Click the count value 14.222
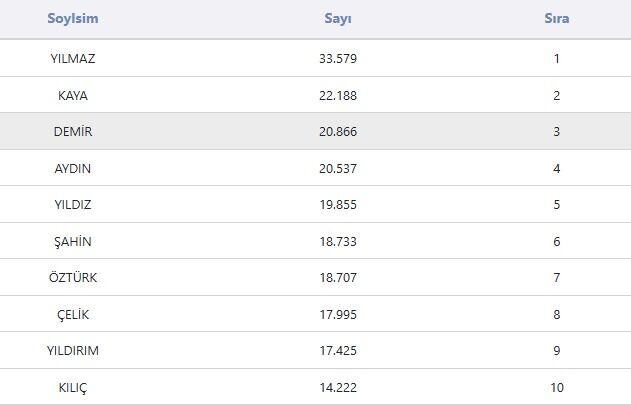 click(x=338, y=387)
